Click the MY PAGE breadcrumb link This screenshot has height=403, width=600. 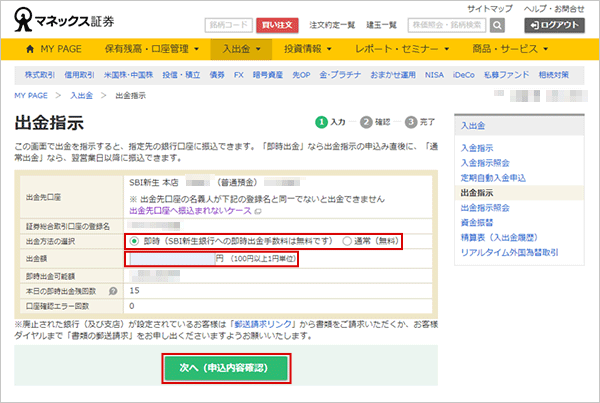pos(31,96)
